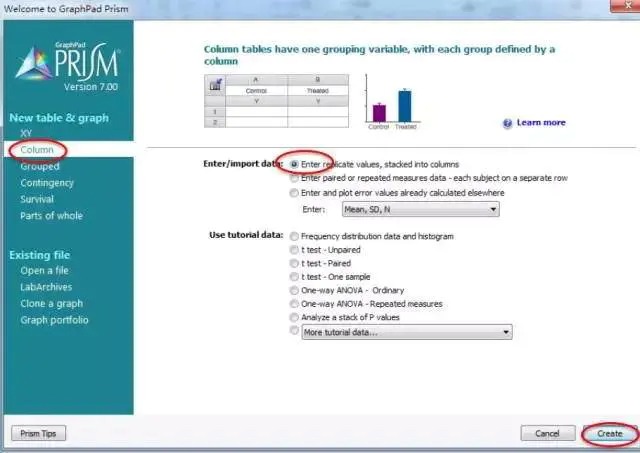Select t test - Paired tutorial data
640x453 pixels.
[294, 263]
